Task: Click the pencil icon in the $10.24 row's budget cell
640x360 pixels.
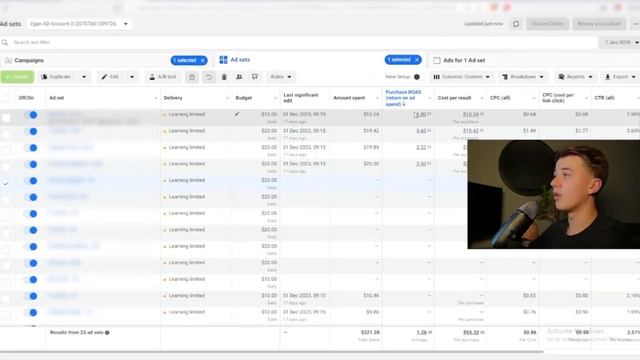Action: (237, 115)
